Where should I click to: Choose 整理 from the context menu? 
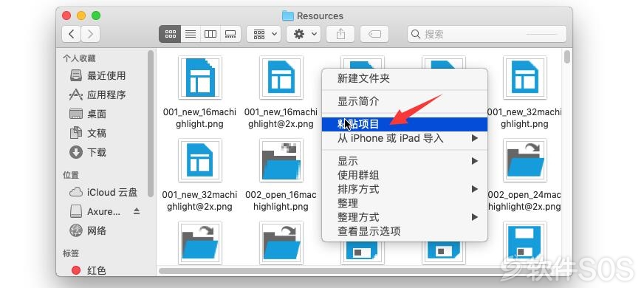click(x=405, y=203)
